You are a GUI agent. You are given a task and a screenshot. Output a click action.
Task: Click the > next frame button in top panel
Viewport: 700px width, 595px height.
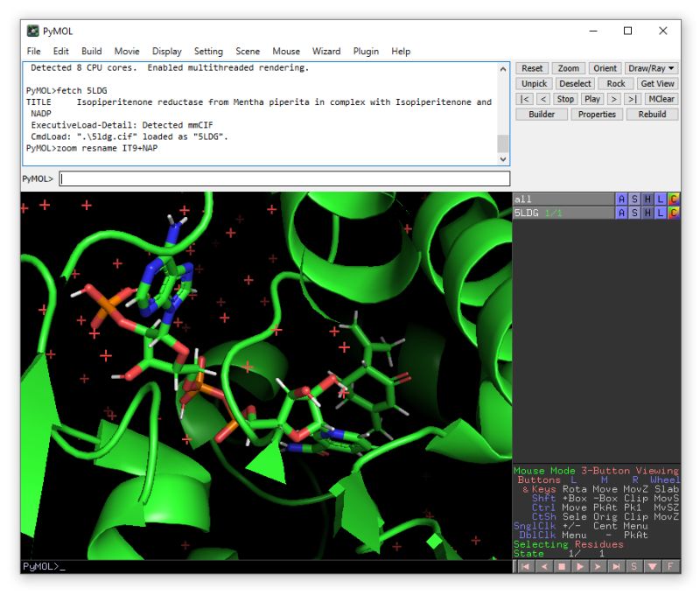614,99
